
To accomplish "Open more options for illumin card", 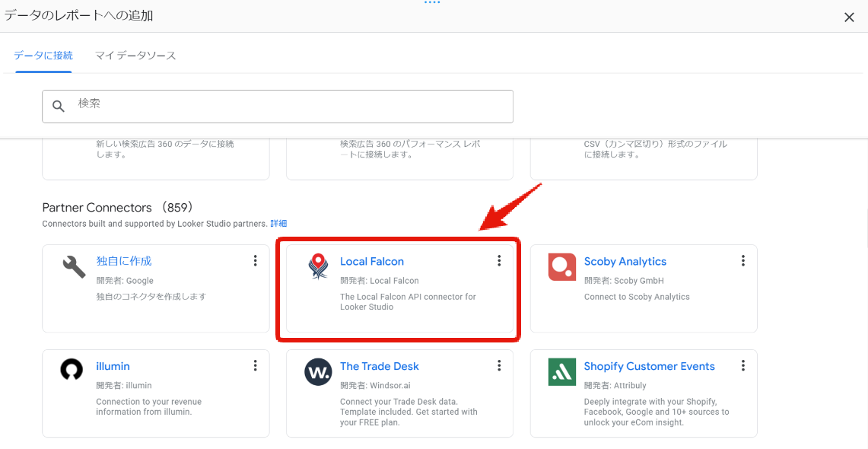I will coord(255,365).
